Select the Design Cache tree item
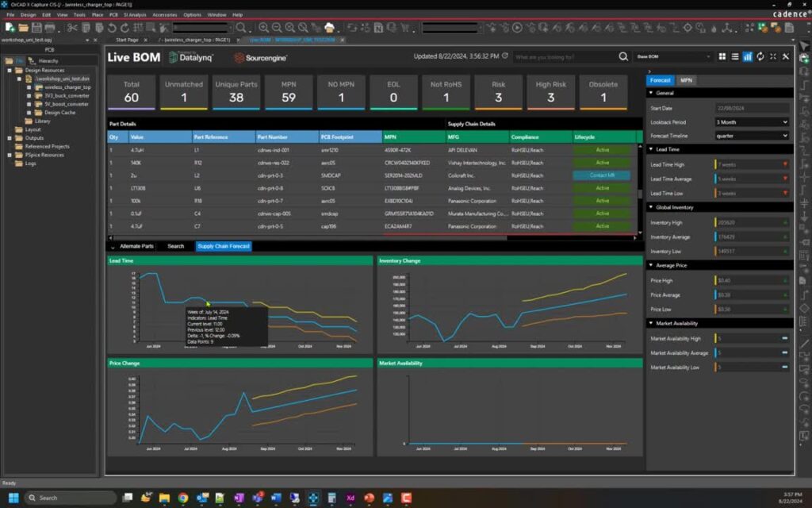Viewport: 812px width, 508px height. pyautogui.click(x=59, y=113)
